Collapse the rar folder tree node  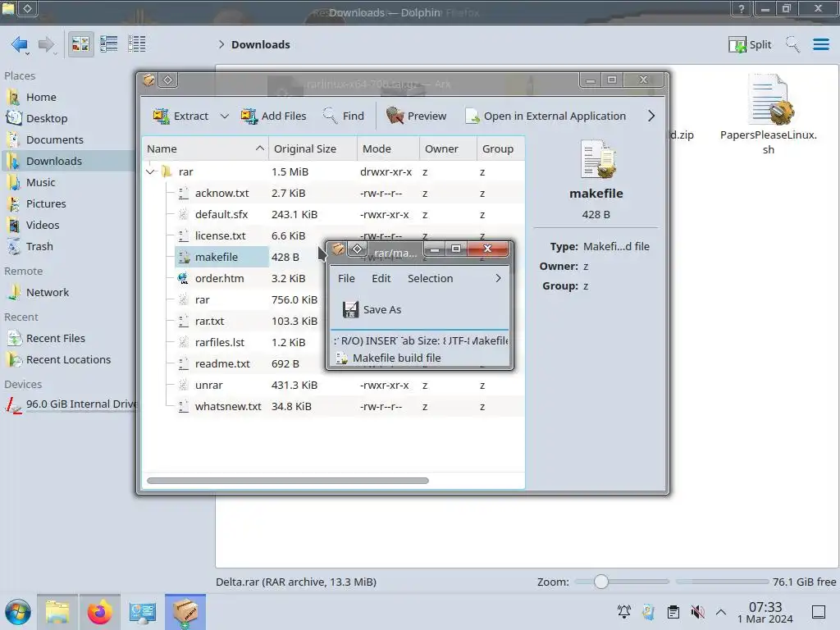pos(151,171)
